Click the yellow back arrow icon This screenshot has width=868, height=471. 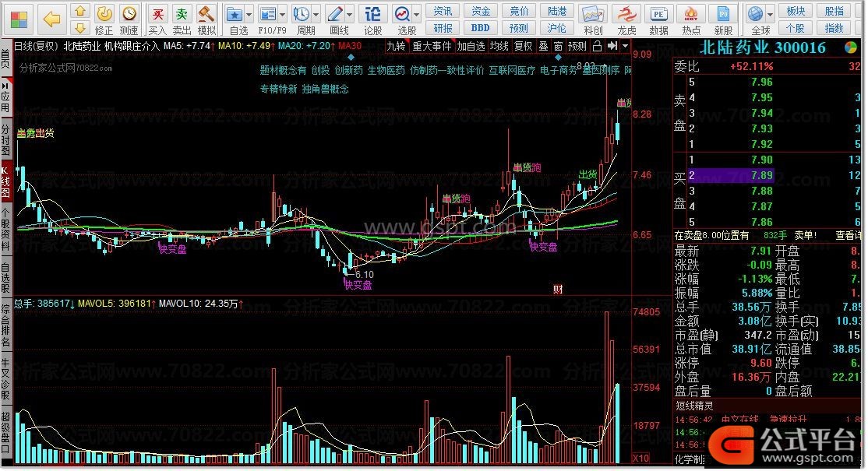(52, 19)
